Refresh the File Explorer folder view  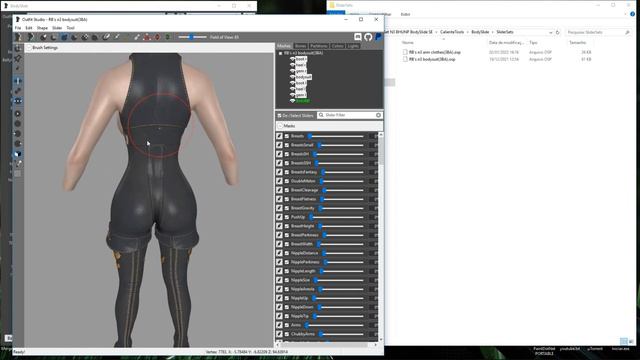(557, 32)
